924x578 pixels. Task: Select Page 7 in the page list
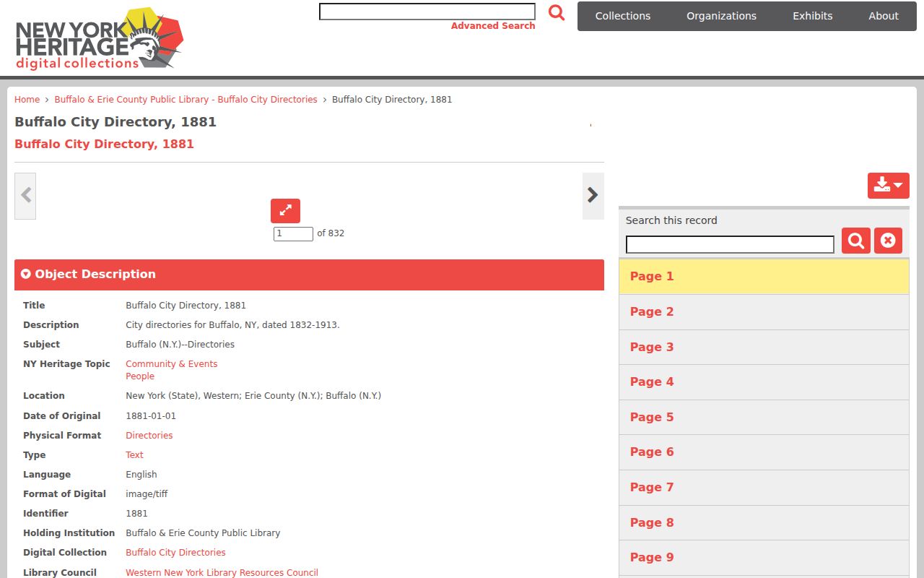[x=764, y=488]
